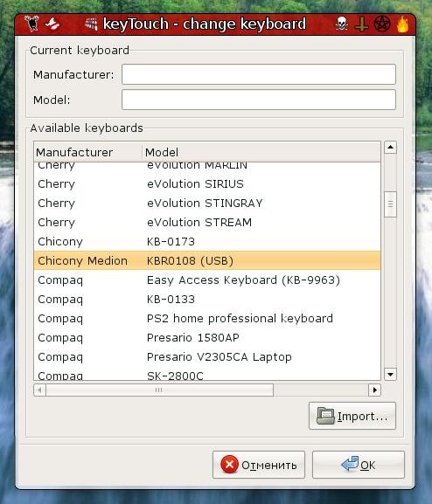Click the inverted cross title bar button
432x504 pixels.
[361, 24]
